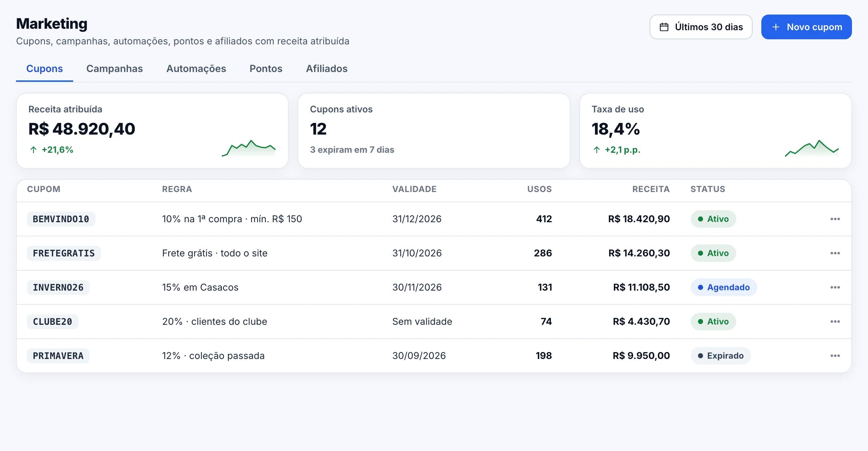Click the 3 expiram em 7 dias note
Viewport: 868px width, 451px height.
[352, 150]
